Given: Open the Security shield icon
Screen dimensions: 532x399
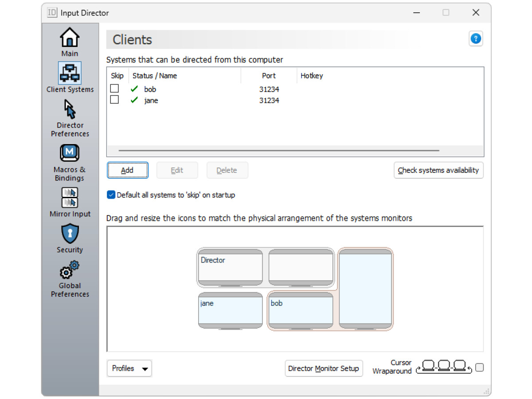Looking at the screenshot, I should click(x=70, y=234).
